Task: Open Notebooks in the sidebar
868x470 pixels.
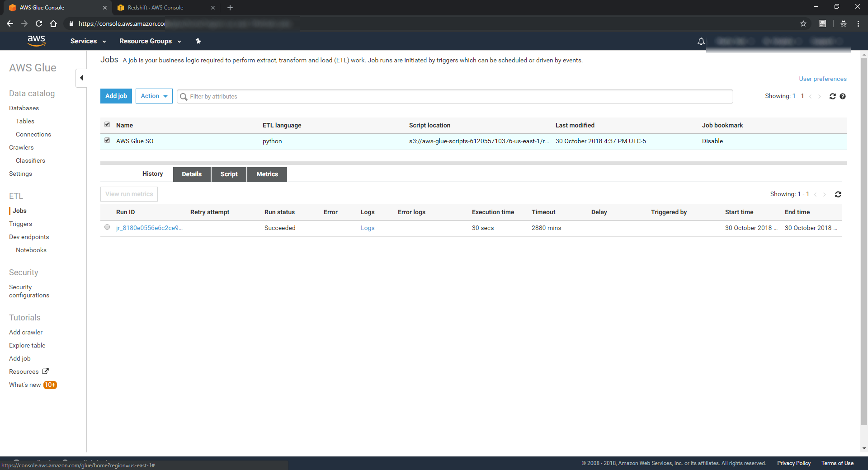Action: pyautogui.click(x=31, y=250)
